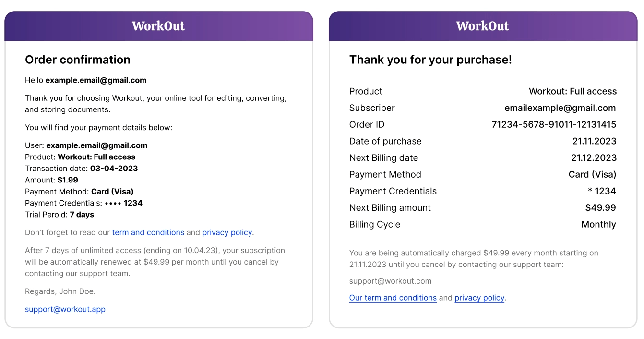644x339 pixels.
Task: Click the WorkOut header on the left email
Action: pyautogui.click(x=158, y=26)
